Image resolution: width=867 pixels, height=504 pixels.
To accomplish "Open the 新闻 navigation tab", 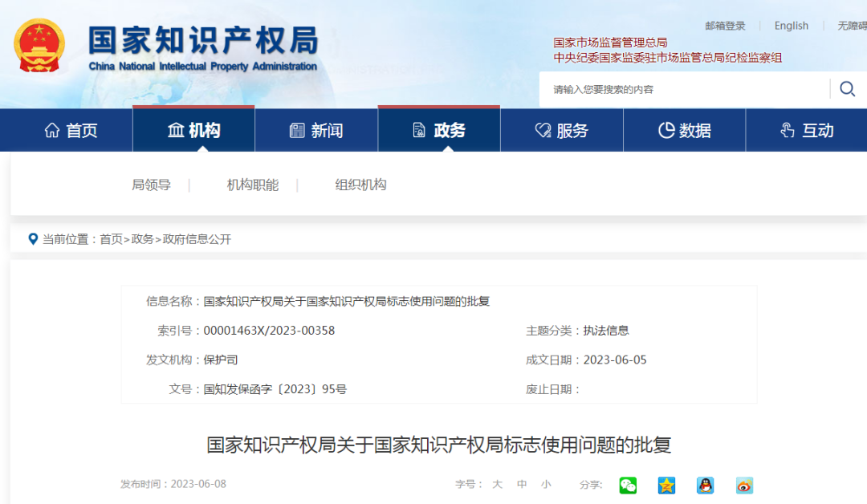I will 316,131.
